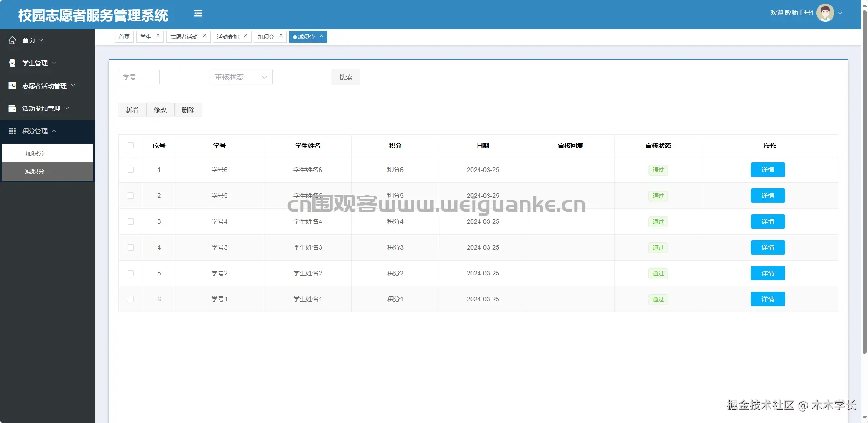Close the 减积分 tab
868x423 pixels.
coord(321,35)
